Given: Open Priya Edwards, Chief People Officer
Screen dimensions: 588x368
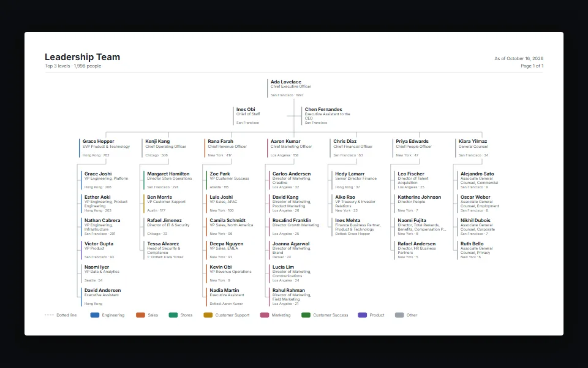Looking at the screenshot, I should (x=418, y=148).
